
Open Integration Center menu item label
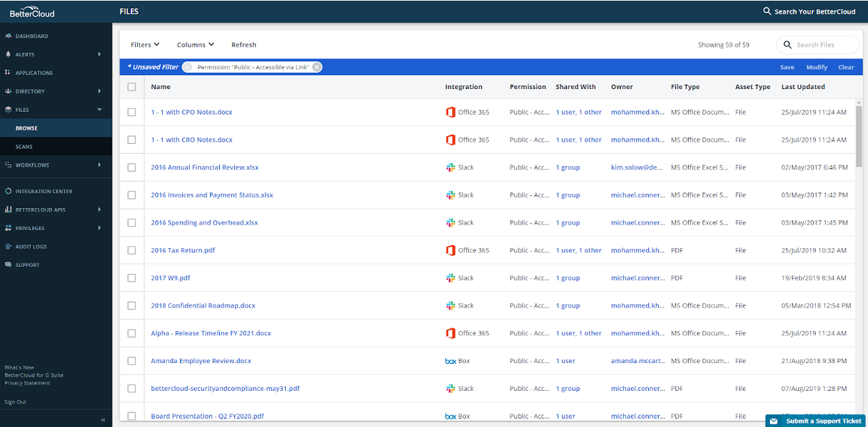[x=44, y=191]
